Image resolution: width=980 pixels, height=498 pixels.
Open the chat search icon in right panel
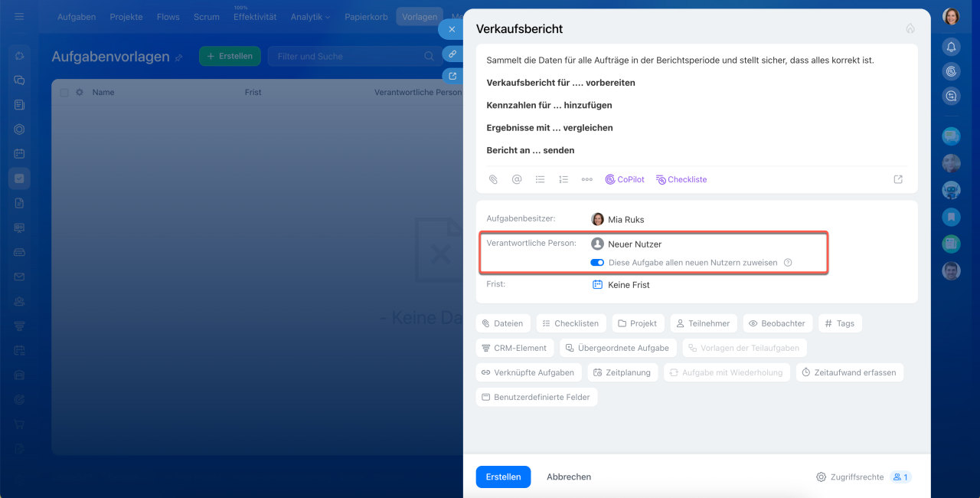(951, 96)
